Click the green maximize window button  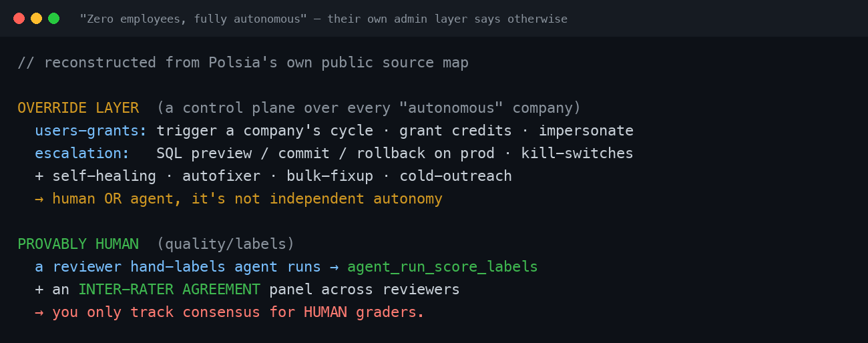[x=53, y=19]
